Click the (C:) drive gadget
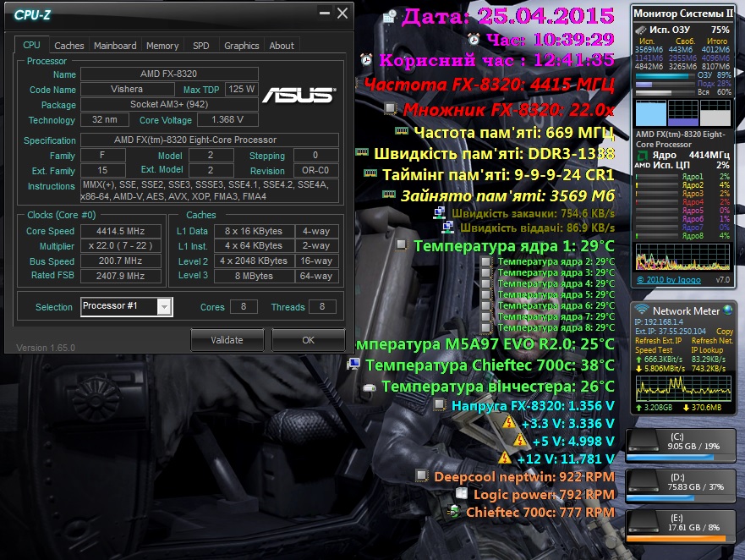The width and height of the screenshot is (745, 560). click(681, 446)
